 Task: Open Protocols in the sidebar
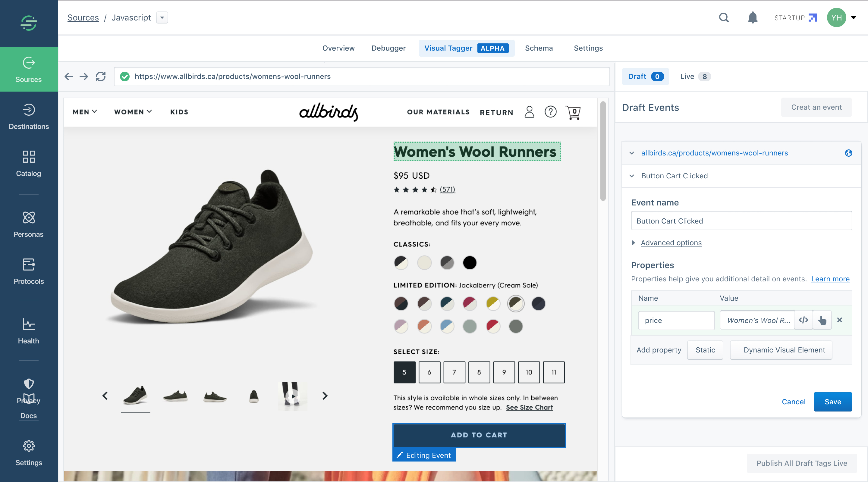pyautogui.click(x=29, y=271)
